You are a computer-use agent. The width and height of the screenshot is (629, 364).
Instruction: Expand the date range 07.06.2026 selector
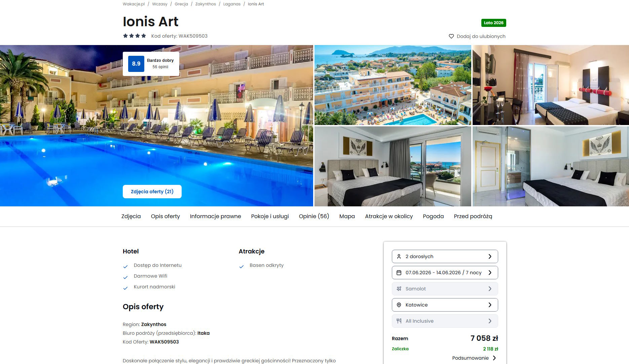click(x=445, y=273)
